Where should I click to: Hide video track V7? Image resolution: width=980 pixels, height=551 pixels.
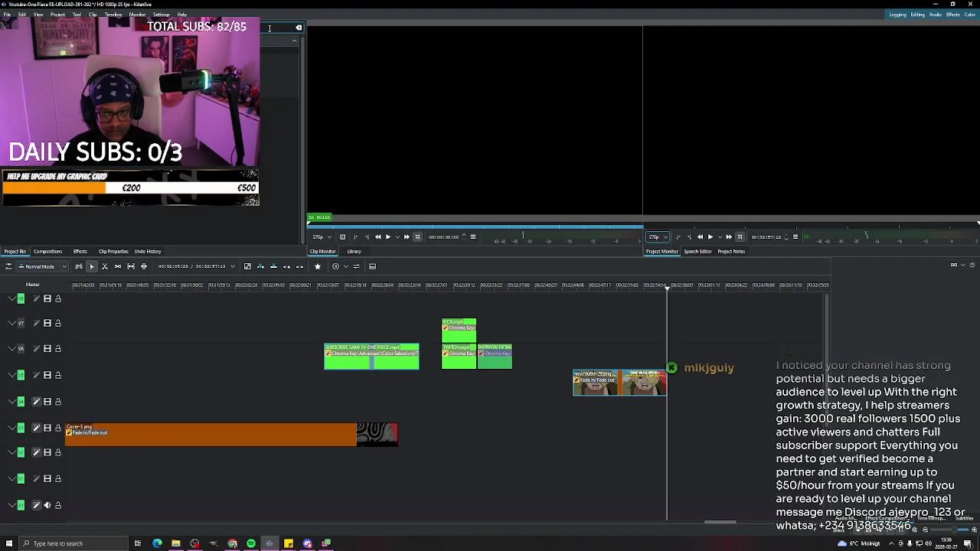pos(47,323)
